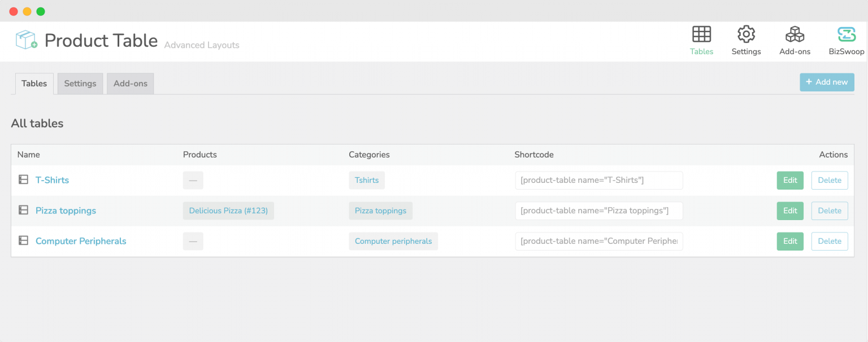Open Settings using the gear icon

pyautogui.click(x=746, y=35)
